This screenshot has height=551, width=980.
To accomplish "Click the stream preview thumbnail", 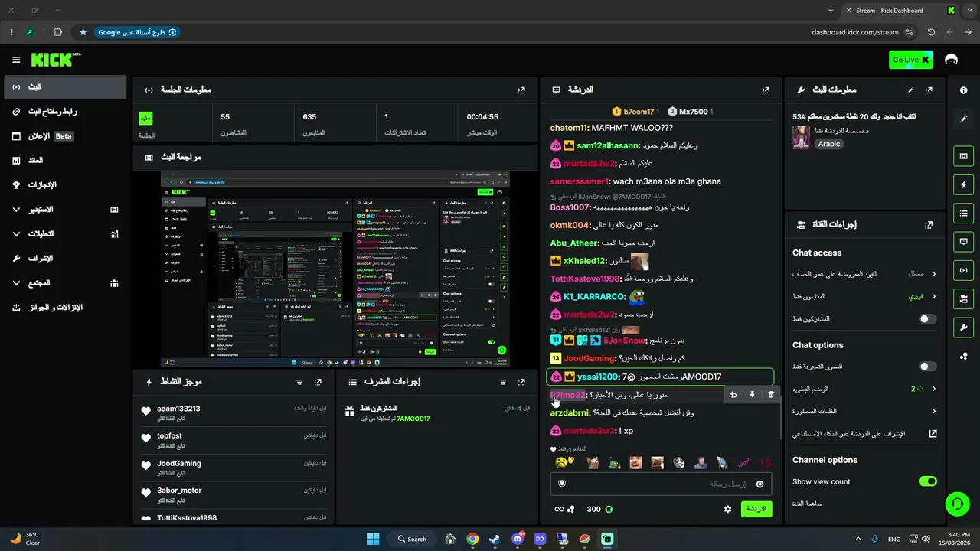I will (x=335, y=269).
